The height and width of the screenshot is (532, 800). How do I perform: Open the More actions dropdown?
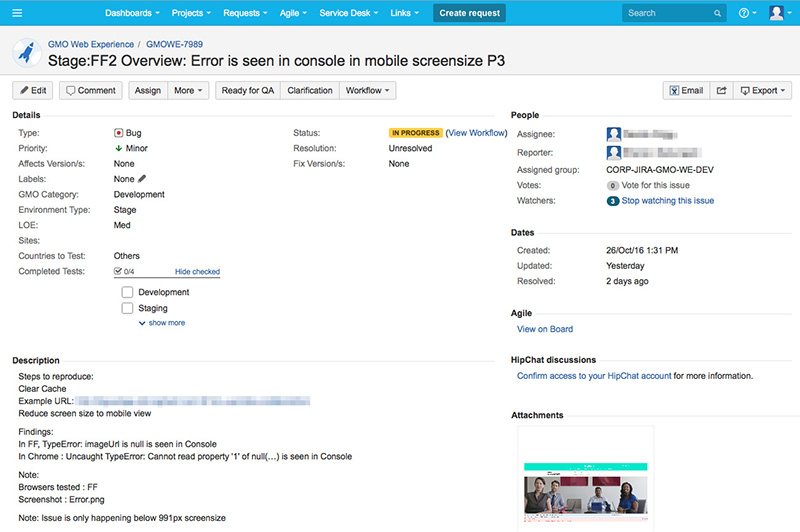(x=189, y=90)
